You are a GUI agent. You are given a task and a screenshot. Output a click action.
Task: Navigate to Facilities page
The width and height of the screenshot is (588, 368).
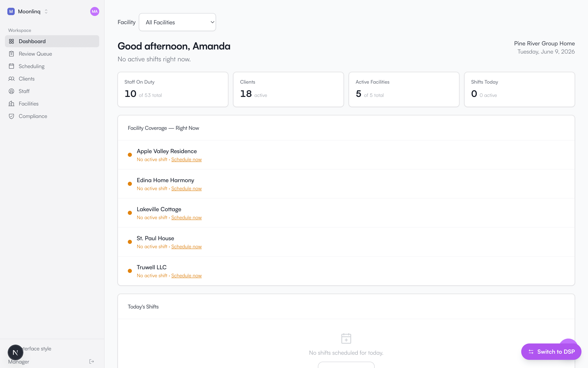(52, 104)
